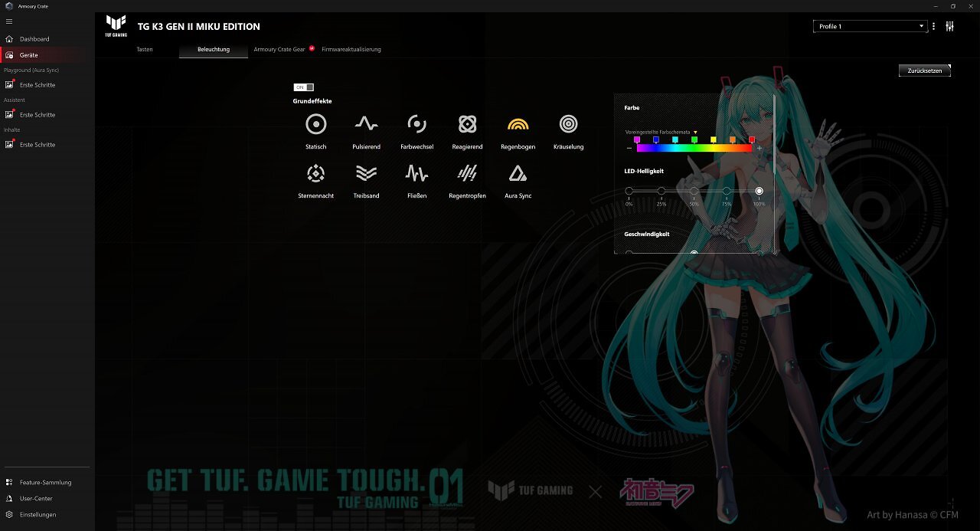Switch to the Tasten tab

pyautogui.click(x=145, y=49)
